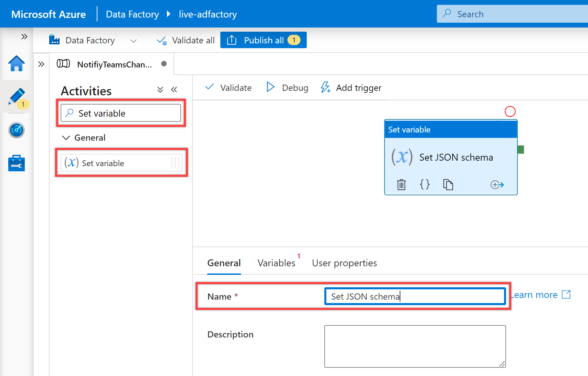This screenshot has width=588, height=376.
Task: Clone the Set JSON schema activity
Action: point(448,185)
